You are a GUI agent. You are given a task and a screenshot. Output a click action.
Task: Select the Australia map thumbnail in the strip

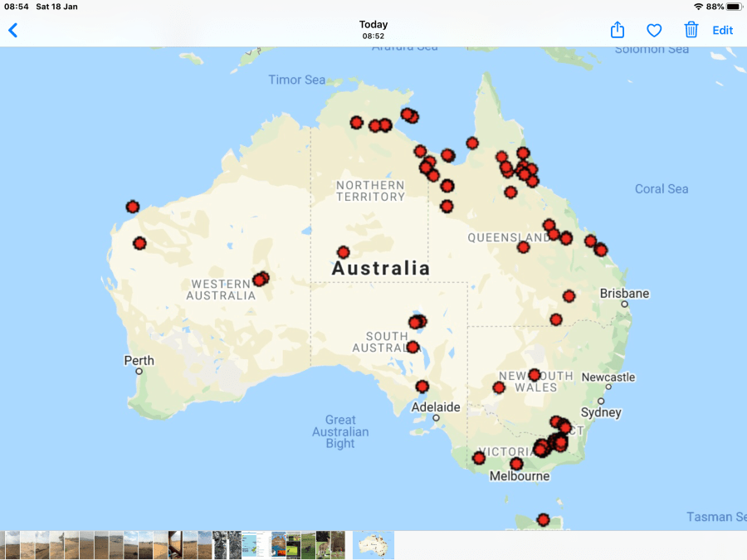373,545
